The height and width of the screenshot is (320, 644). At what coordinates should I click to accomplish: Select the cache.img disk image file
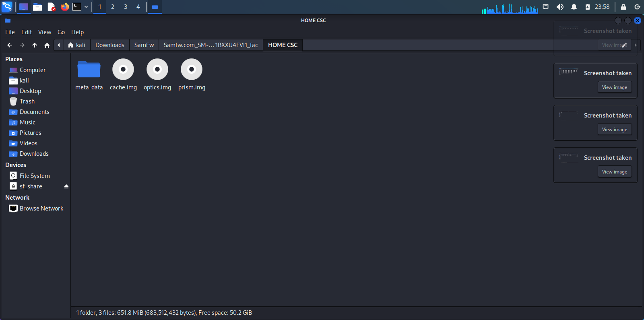coord(123,75)
